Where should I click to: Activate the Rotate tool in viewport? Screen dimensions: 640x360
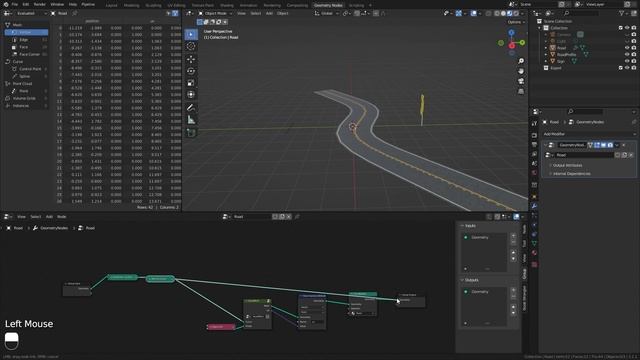tap(191, 71)
